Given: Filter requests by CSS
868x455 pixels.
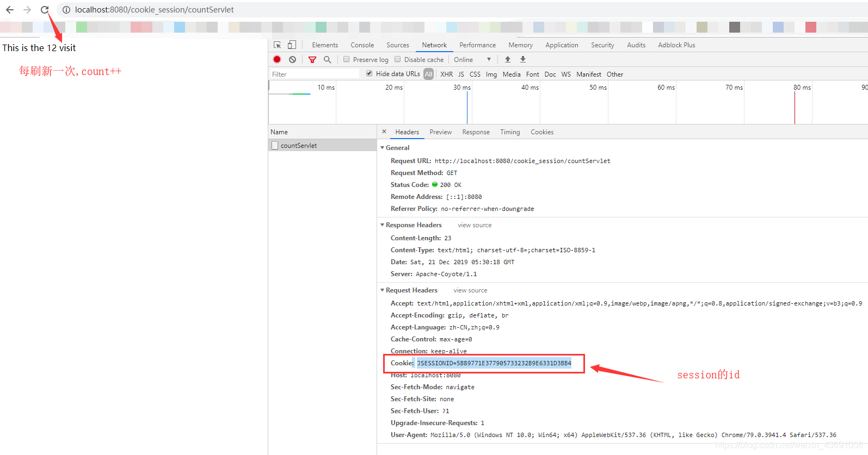Looking at the screenshot, I should click(x=475, y=74).
